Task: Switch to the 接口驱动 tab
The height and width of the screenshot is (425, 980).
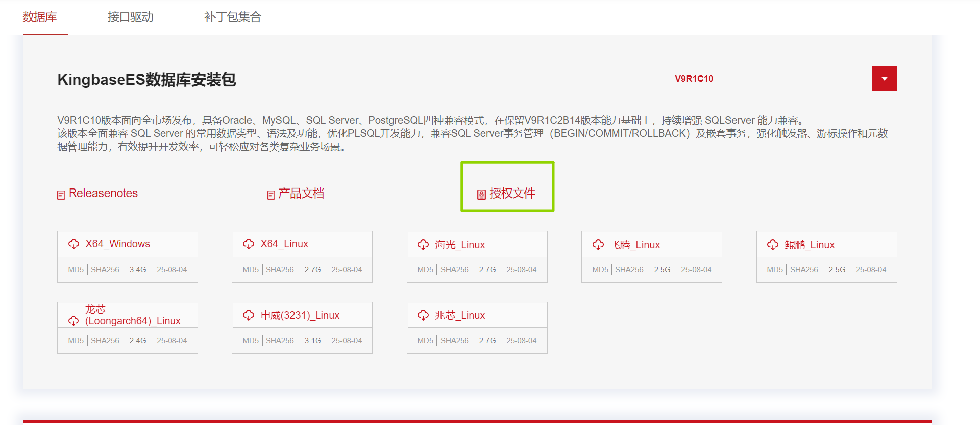Action: [130, 17]
